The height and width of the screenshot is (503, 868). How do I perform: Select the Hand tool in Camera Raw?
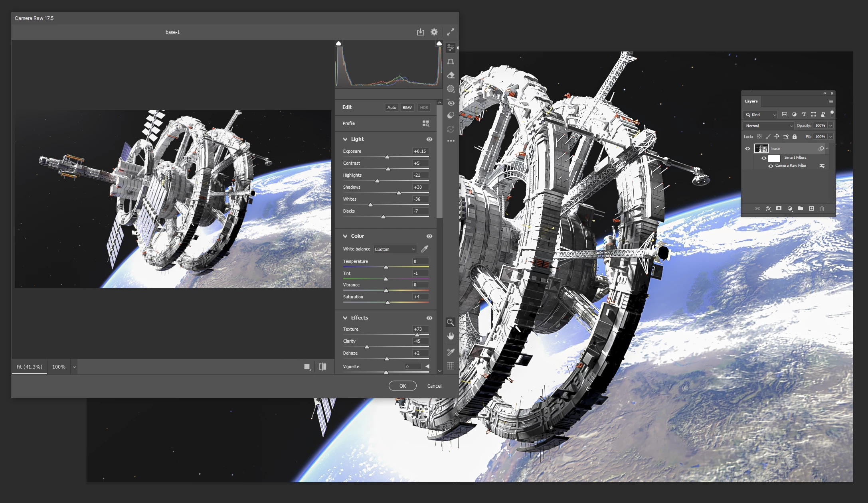tap(451, 336)
